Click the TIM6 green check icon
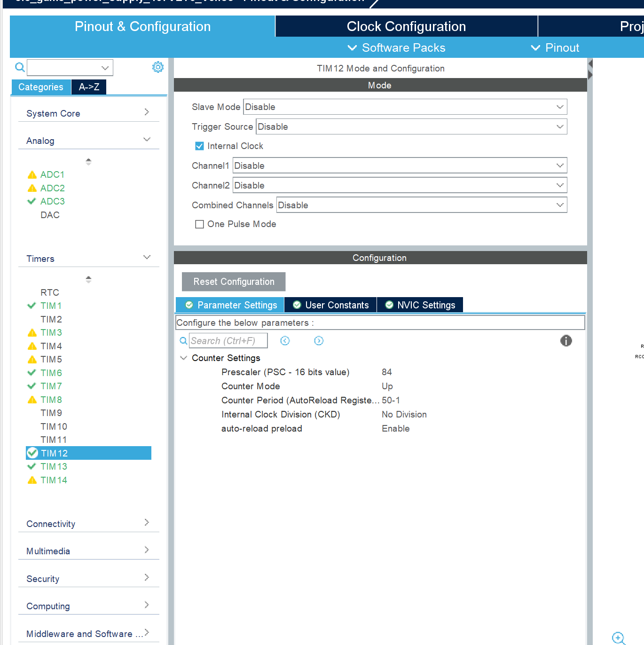 tap(31, 373)
